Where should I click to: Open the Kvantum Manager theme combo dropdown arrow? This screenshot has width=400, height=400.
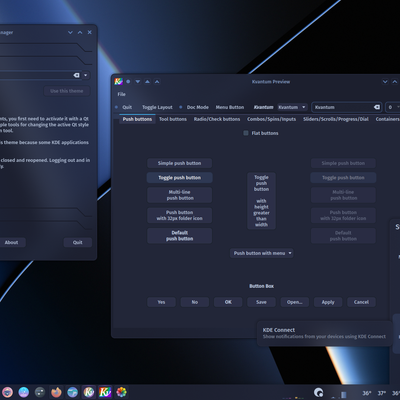[x=86, y=75]
